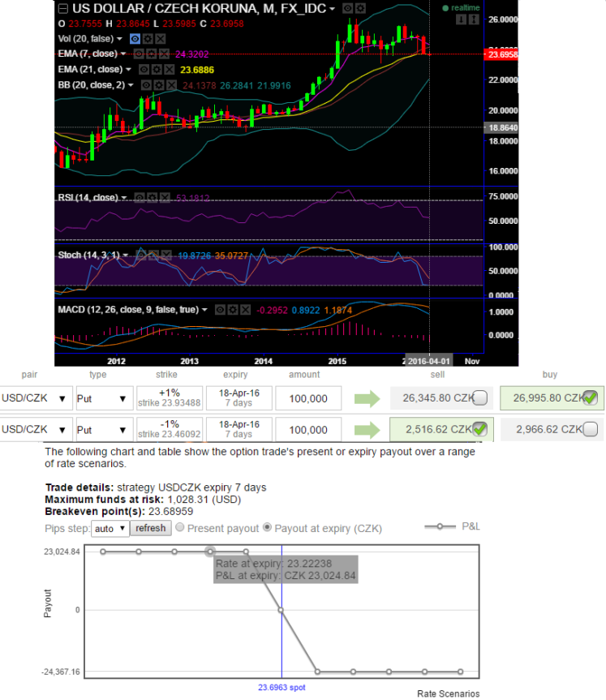Expand BB (20, close, 2) dropdown arrow
Viewport: 606px width, 700px height.
131,85
